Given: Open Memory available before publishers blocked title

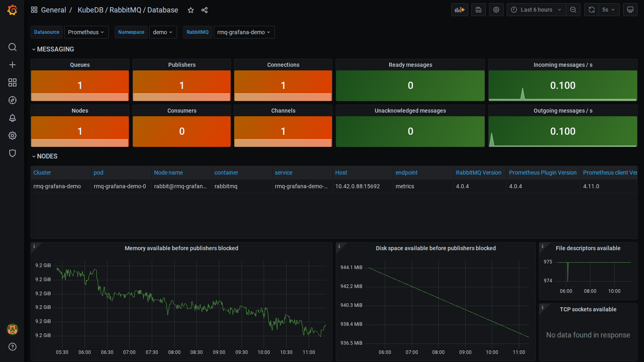Looking at the screenshot, I should [x=182, y=248].
